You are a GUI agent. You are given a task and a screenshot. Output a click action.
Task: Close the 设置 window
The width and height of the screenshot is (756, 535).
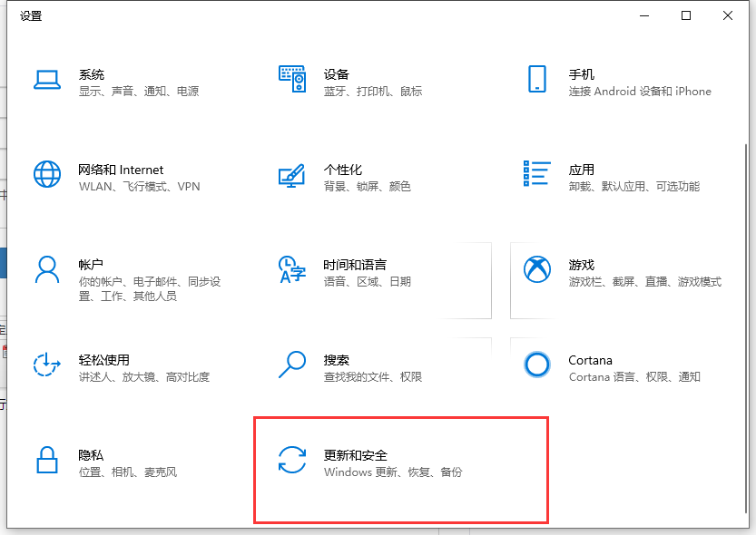click(728, 15)
